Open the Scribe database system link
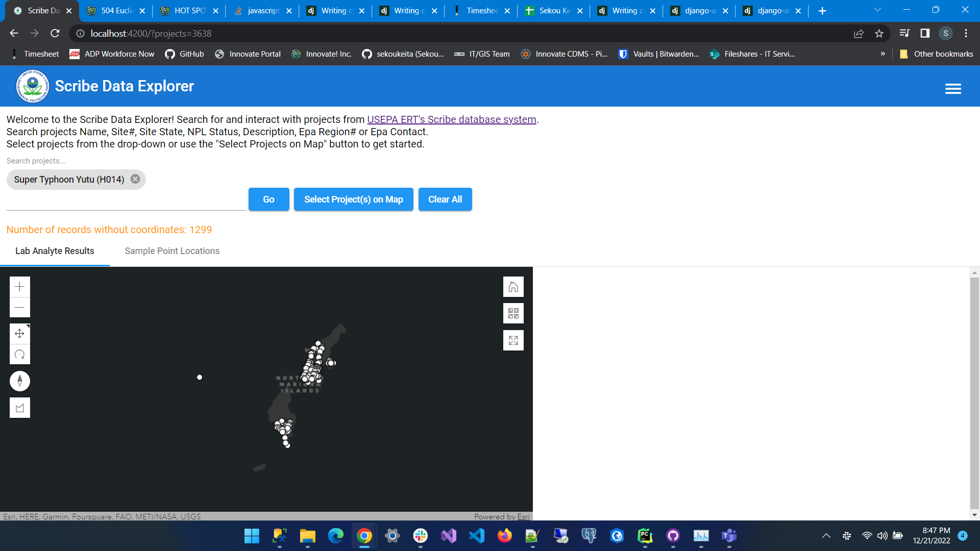Viewport: 980px width, 551px height. click(x=451, y=119)
